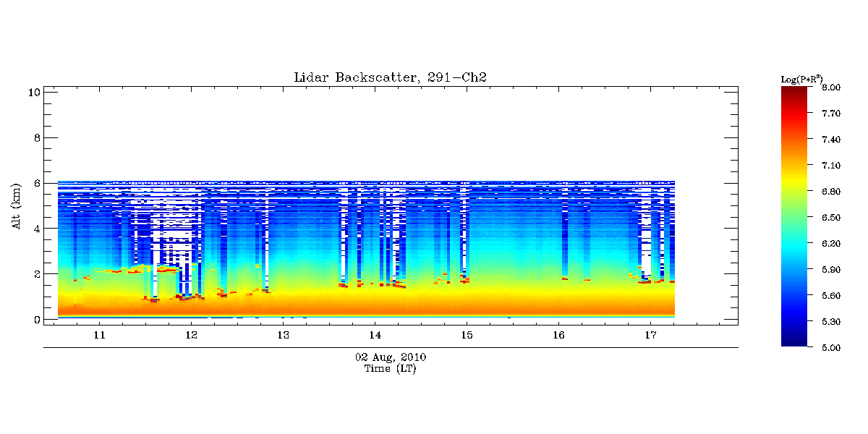Click x-axis time tick label 17
Viewport: 868px width, 434px height.
click(x=650, y=335)
